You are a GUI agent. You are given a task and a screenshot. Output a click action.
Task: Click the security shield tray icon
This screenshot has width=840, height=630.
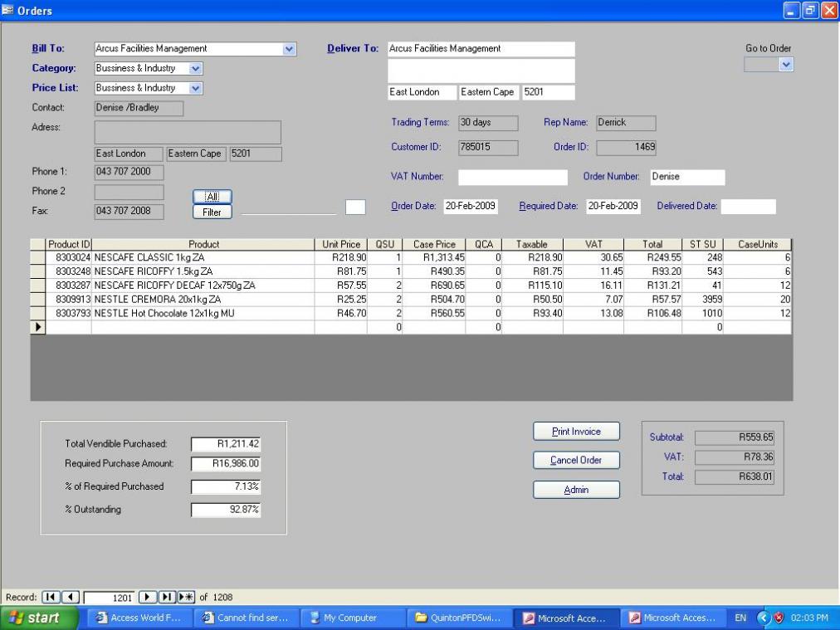click(x=779, y=618)
